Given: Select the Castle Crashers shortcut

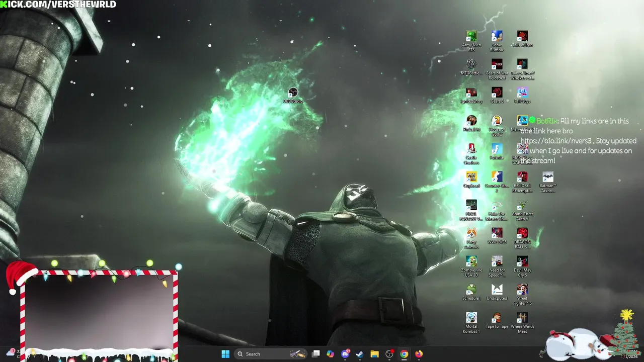Looking at the screenshot, I should click(471, 153).
